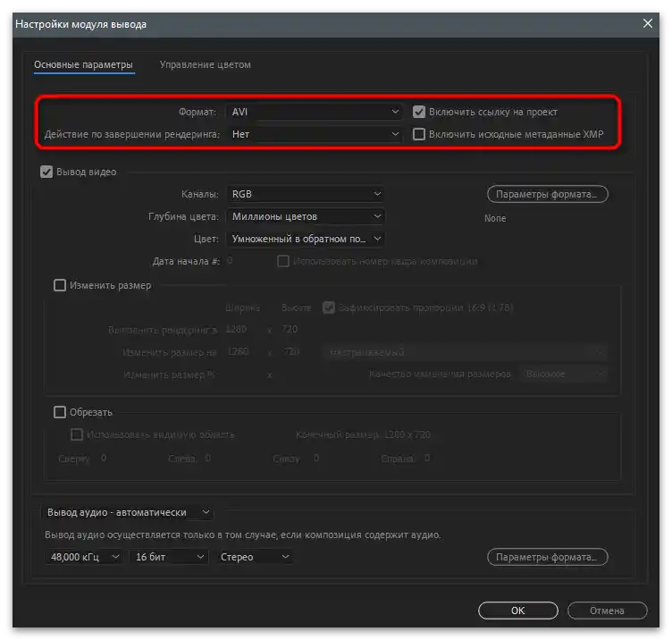Viewport: 672px width, 640px height.
Task: Click audio Параметры формата button beside Стерео
Action: click(x=547, y=557)
